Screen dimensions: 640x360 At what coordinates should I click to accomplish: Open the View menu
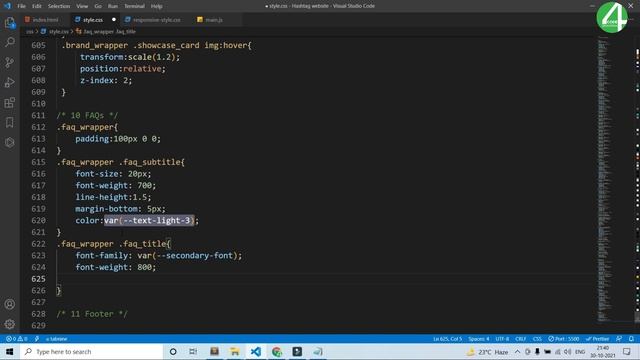point(82,6)
